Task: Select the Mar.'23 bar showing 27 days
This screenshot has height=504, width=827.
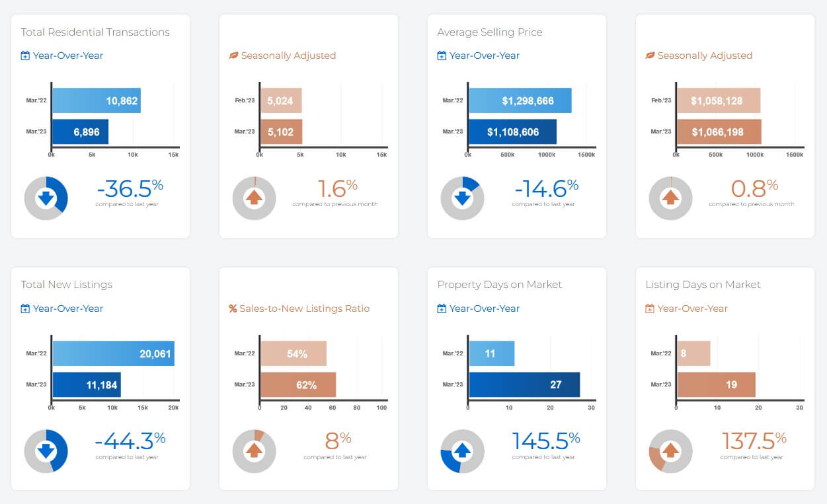Action: pos(524,384)
